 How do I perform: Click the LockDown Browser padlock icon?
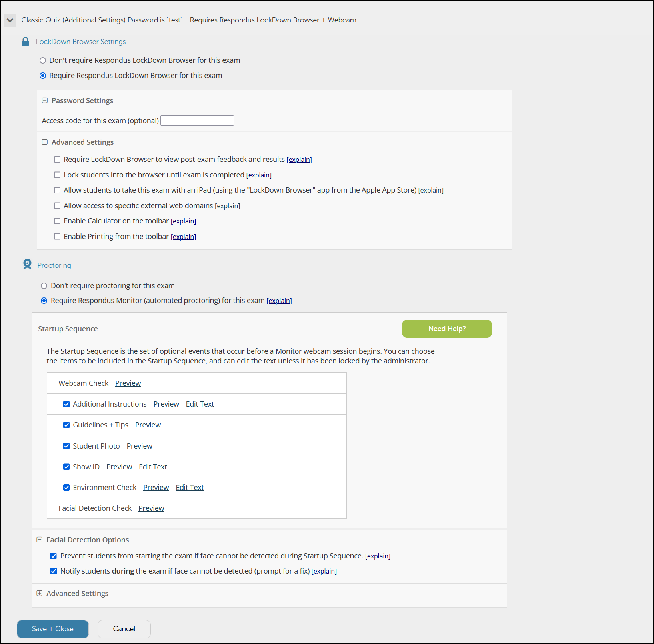click(x=25, y=42)
